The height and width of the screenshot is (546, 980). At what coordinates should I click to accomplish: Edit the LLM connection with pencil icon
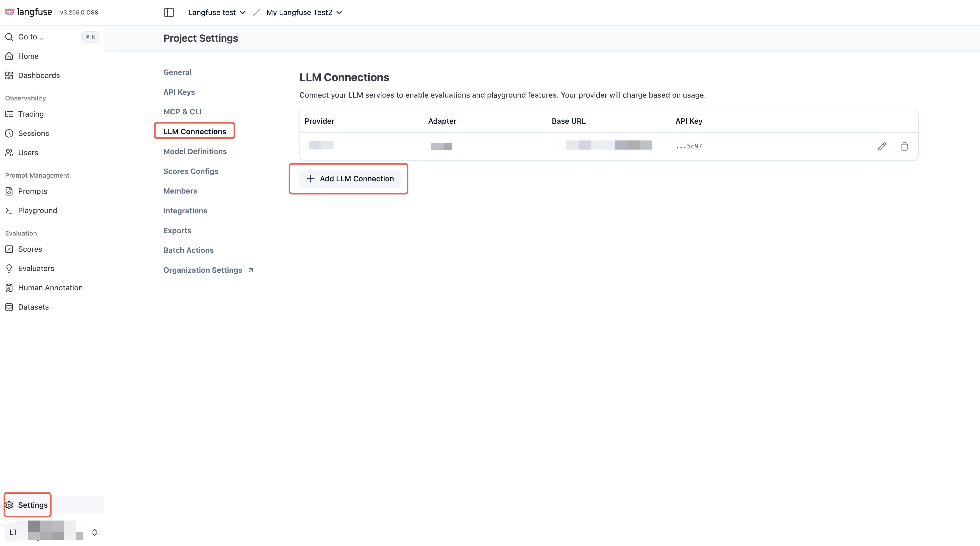tap(882, 146)
